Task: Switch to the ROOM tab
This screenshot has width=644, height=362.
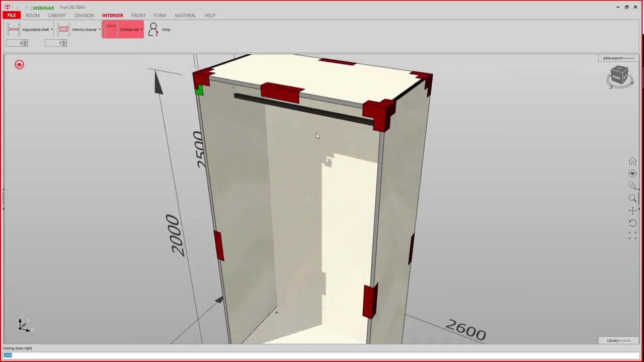Action: click(x=33, y=16)
